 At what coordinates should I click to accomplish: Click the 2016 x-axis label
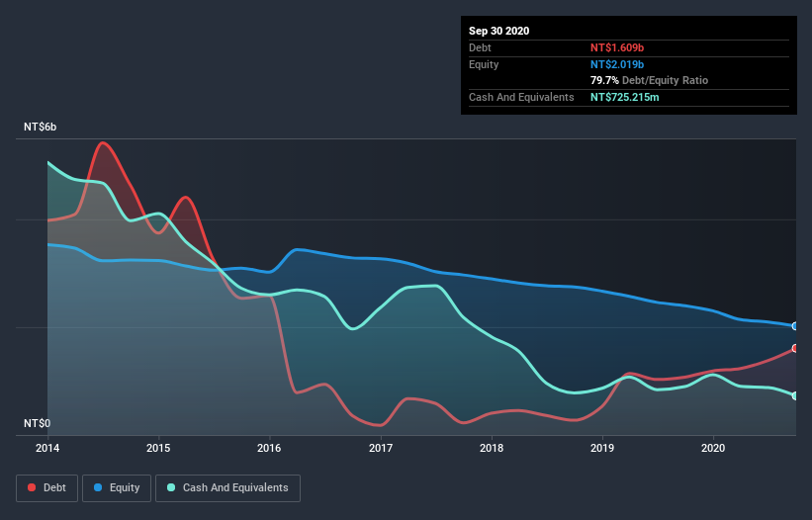pos(269,448)
